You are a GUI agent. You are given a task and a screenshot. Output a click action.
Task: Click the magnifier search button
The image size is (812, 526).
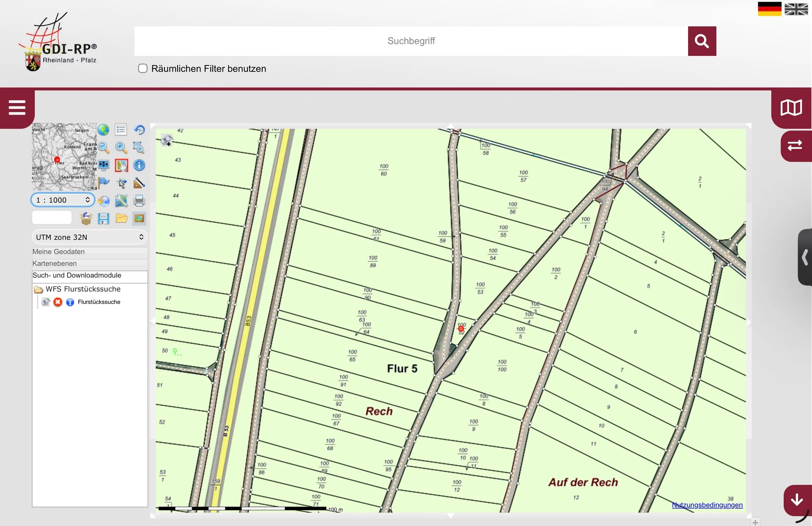click(702, 41)
